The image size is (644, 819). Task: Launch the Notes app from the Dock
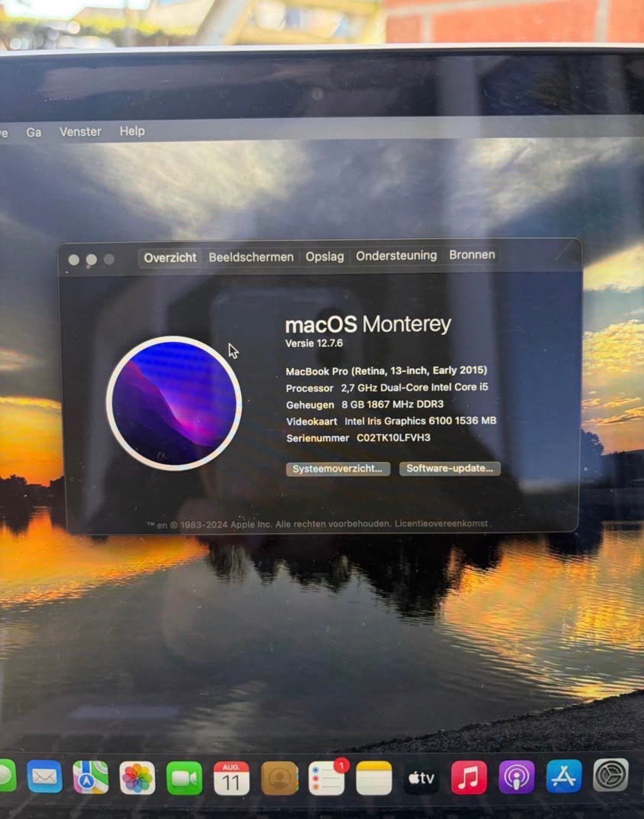click(x=374, y=778)
